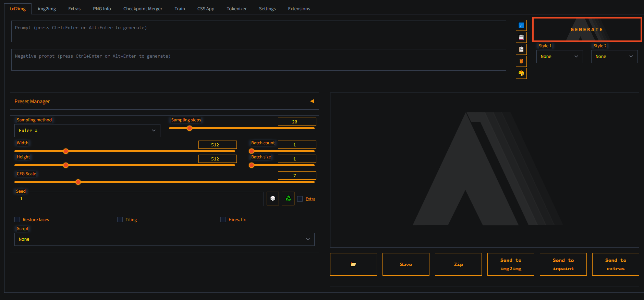Enable the Restore faces checkbox

tap(17, 219)
